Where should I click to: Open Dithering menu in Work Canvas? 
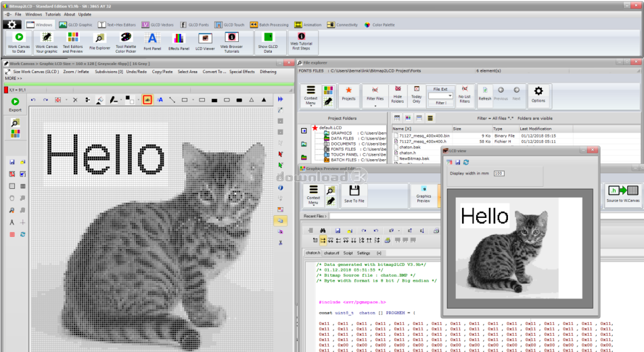[268, 72]
